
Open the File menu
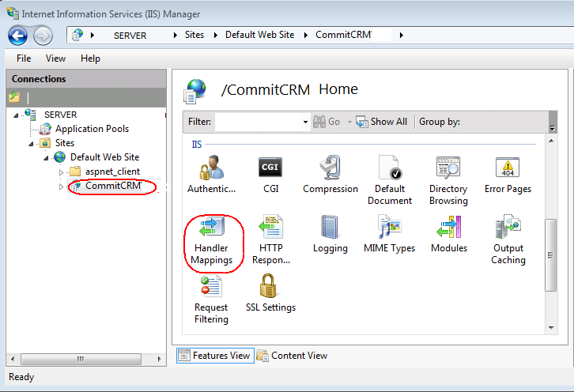coord(24,58)
